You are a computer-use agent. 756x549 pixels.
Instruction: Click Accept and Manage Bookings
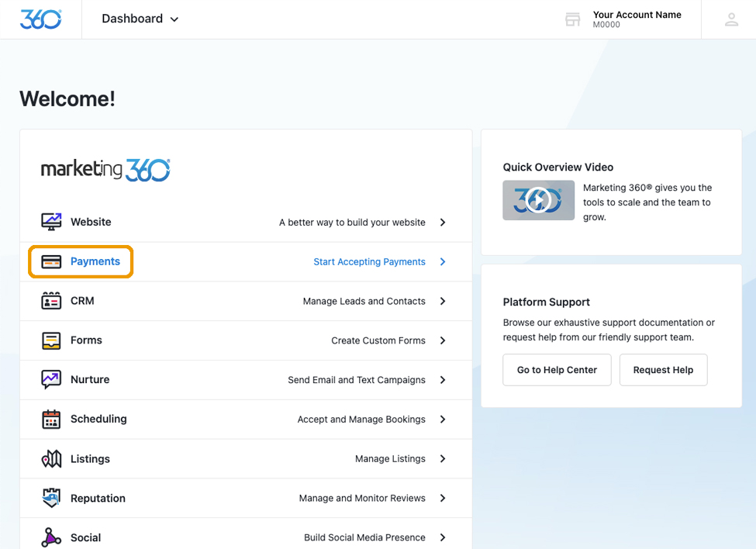pos(361,420)
